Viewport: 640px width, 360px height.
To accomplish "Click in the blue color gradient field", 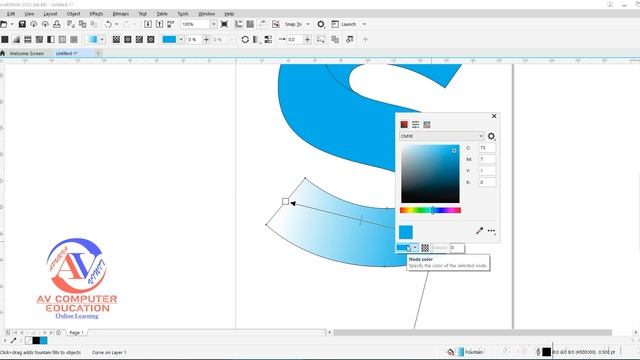I will [x=430, y=173].
